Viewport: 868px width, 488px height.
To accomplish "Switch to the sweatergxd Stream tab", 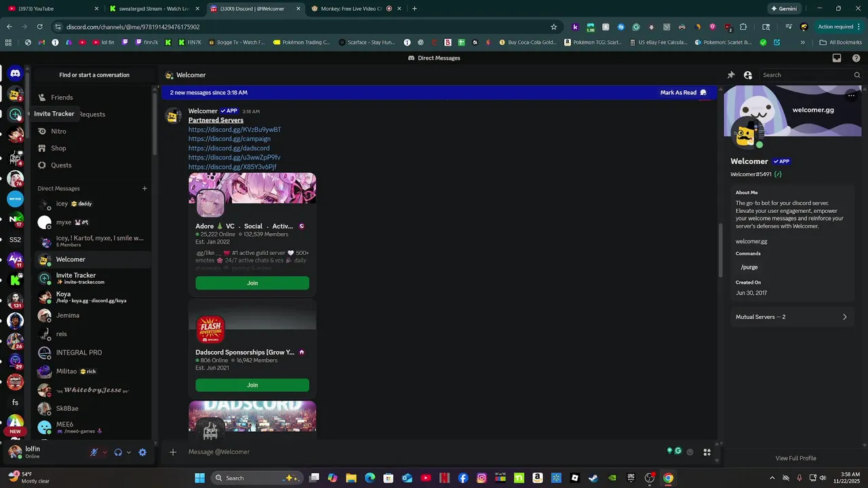I will 153,9.
